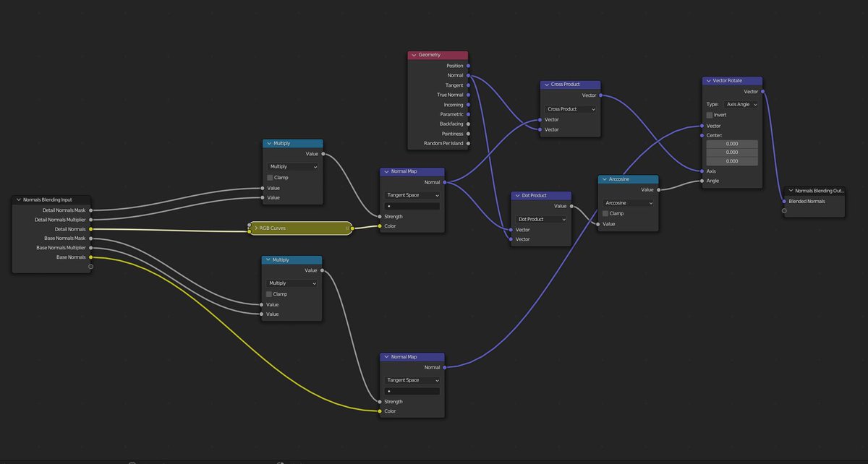Click the Base Normals Multiplier socket
The height and width of the screenshot is (464, 868).
[x=90, y=247]
